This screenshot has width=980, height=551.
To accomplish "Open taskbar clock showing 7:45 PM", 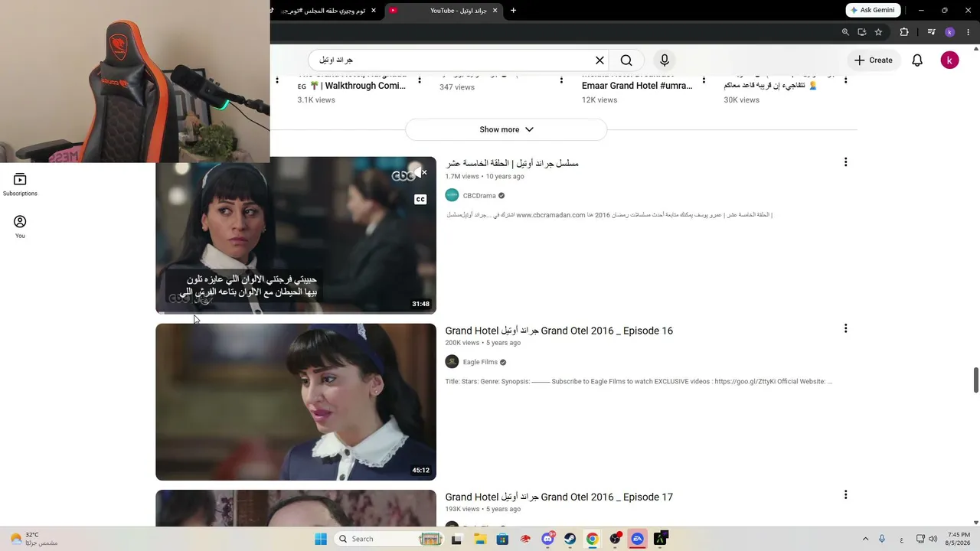I will tap(959, 539).
